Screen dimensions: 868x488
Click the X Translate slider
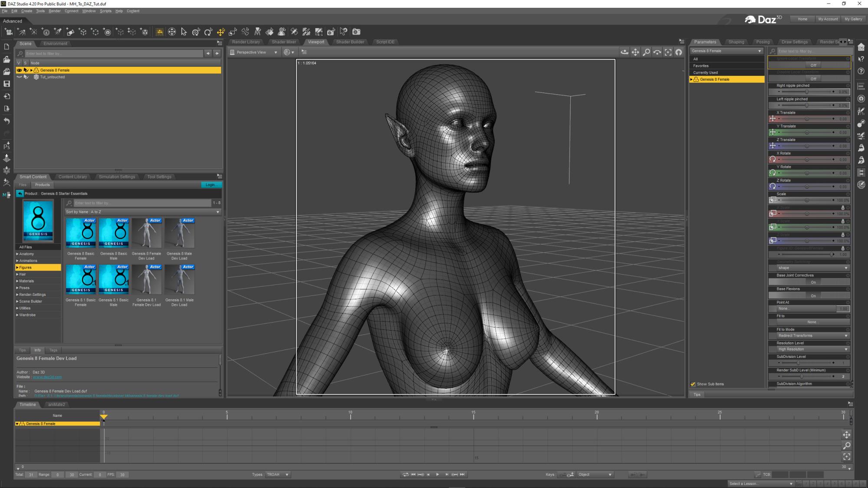click(x=806, y=119)
